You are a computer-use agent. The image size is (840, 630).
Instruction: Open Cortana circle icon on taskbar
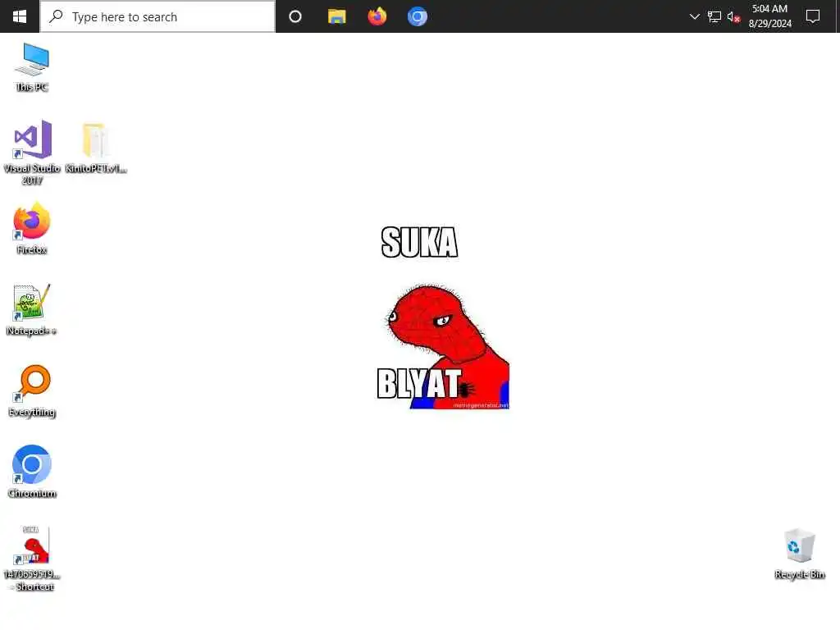295,16
